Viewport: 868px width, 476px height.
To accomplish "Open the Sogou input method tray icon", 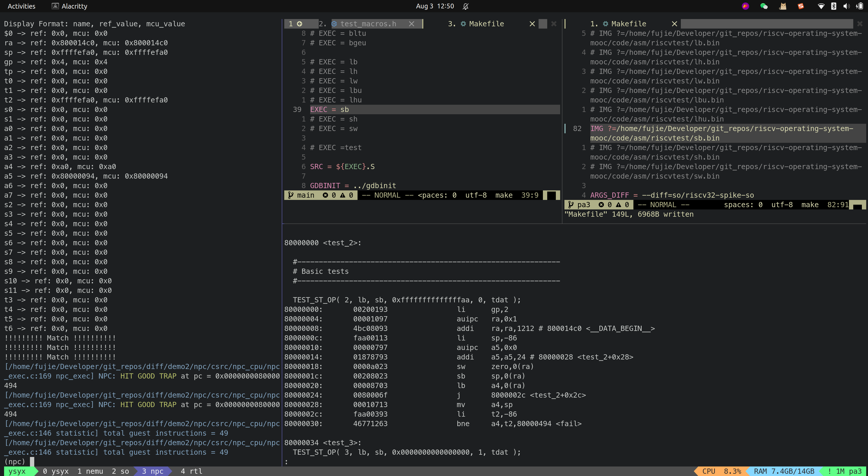I will (x=801, y=6).
